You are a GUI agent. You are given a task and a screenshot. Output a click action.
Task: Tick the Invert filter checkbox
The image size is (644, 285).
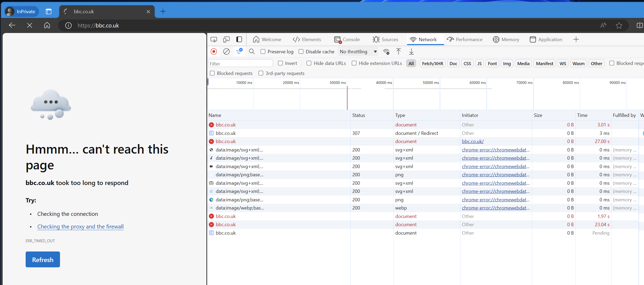pos(280,63)
